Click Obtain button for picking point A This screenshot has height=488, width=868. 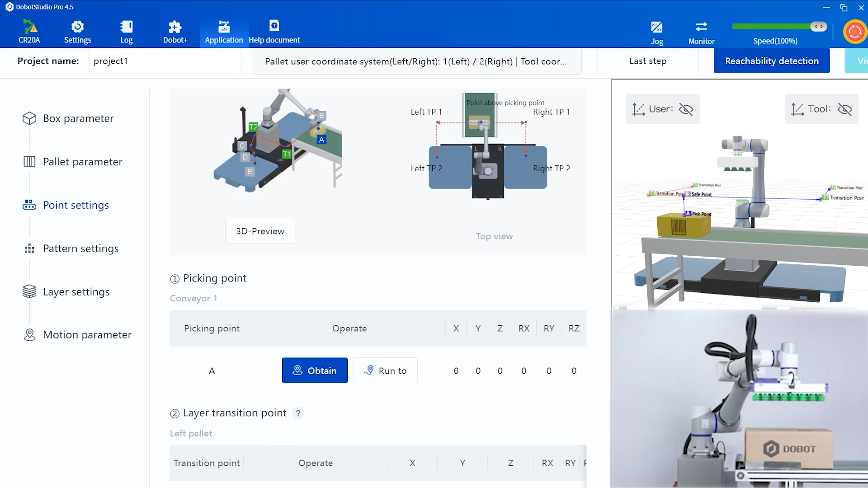[x=315, y=371]
